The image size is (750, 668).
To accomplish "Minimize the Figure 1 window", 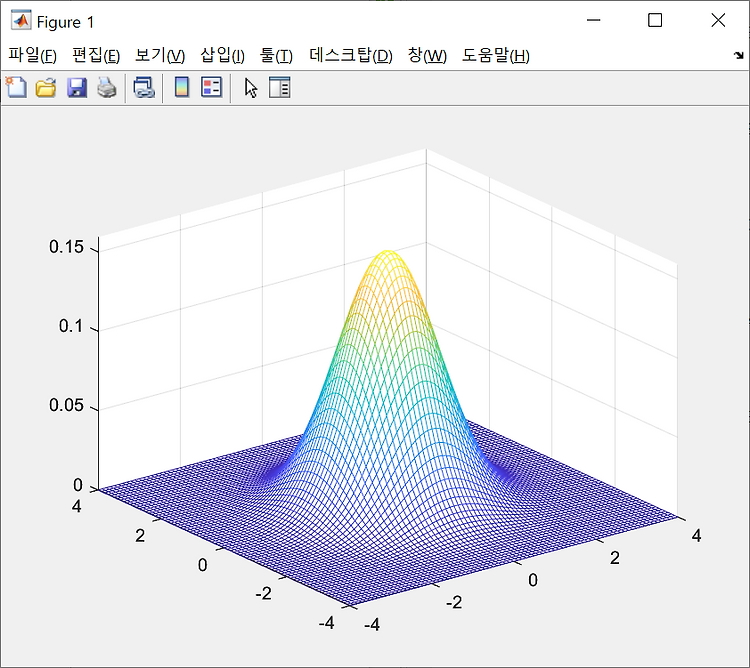I will 593,20.
